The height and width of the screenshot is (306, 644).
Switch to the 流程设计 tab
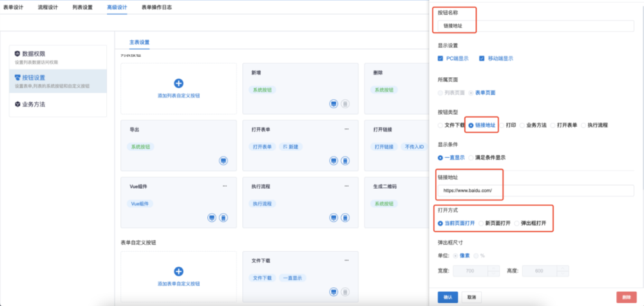tap(48, 7)
